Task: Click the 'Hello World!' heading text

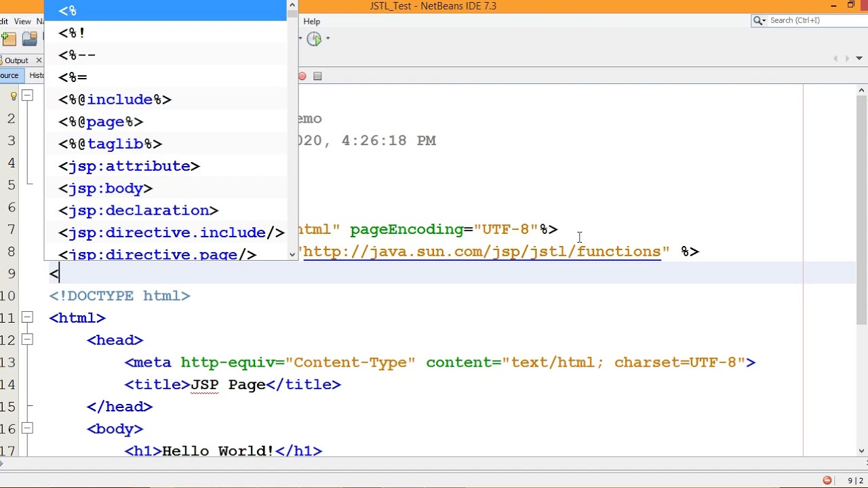Action: [218, 451]
